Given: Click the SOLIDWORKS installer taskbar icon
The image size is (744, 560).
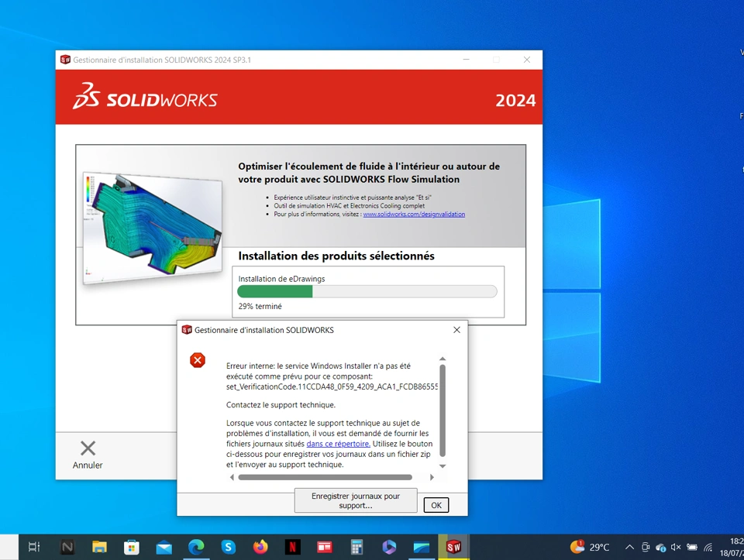Looking at the screenshot, I should tap(453, 547).
